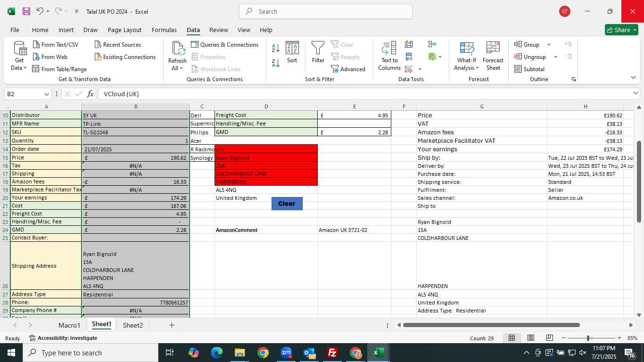The height and width of the screenshot is (362, 644).
Task: Select the Sheet2 sheet tab
Action: (133, 325)
